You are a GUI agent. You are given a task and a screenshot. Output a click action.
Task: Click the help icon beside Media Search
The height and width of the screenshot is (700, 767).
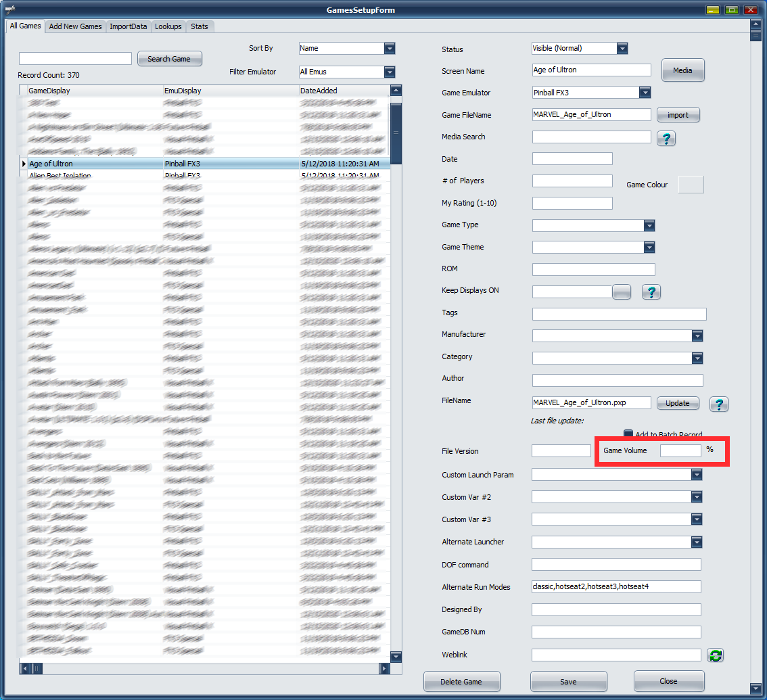[x=666, y=138]
